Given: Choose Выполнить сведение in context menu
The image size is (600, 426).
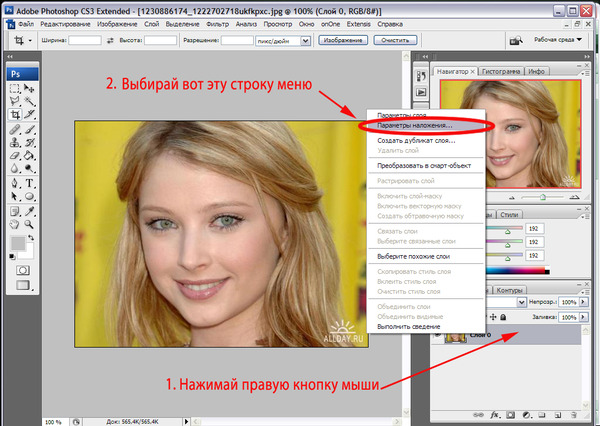Looking at the screenshot, I should 426,326.
